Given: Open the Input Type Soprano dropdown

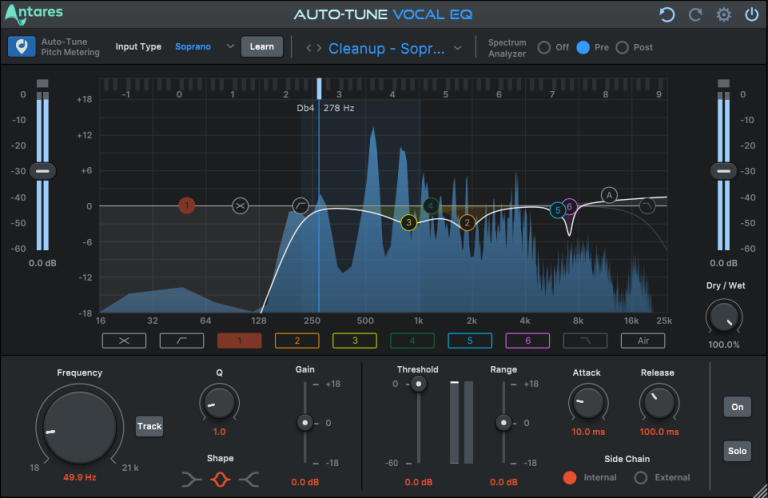Looking at the screenshot, I should (204, 46).
